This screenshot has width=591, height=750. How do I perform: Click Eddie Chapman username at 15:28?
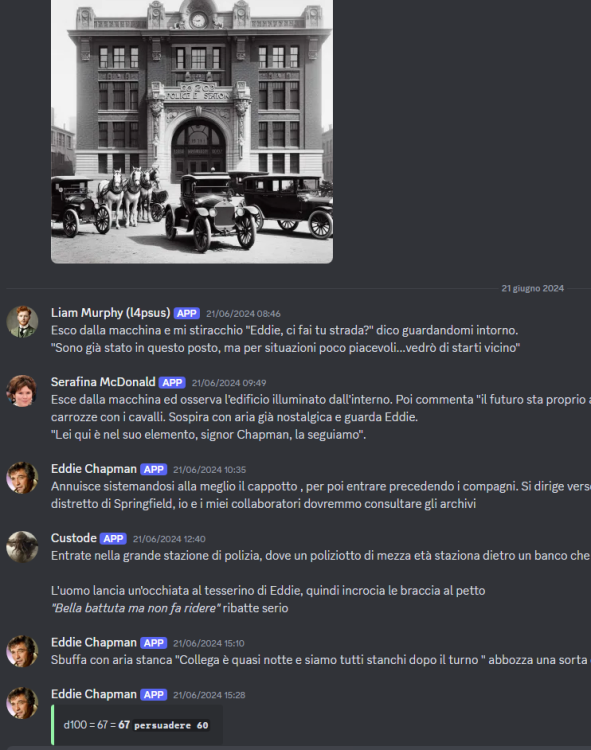(94, 694)
